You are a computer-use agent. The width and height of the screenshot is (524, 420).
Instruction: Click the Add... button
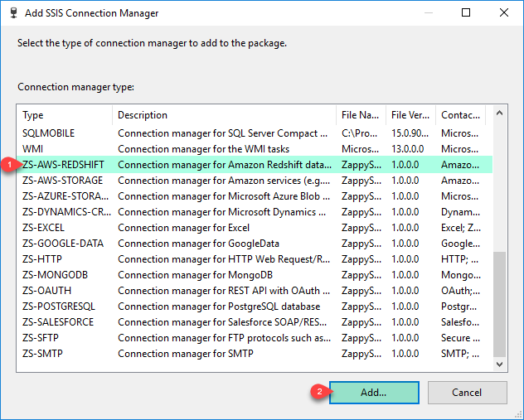coord(374,393)
